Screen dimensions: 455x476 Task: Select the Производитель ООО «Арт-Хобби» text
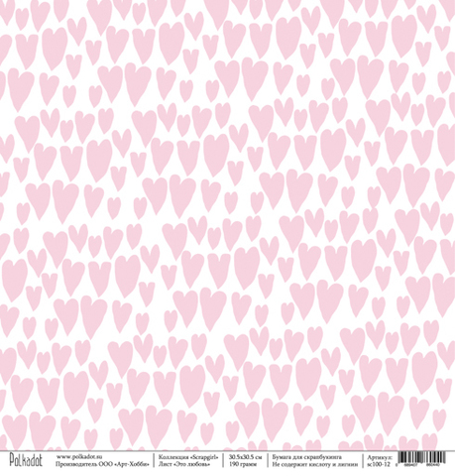click(102, 464)
